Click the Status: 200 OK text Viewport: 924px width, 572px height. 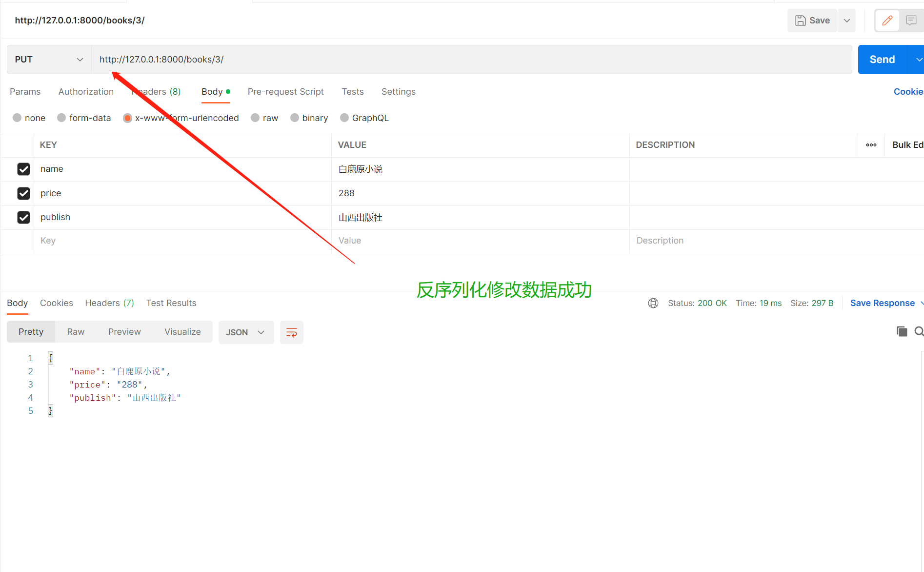click(x=697, y=303)
